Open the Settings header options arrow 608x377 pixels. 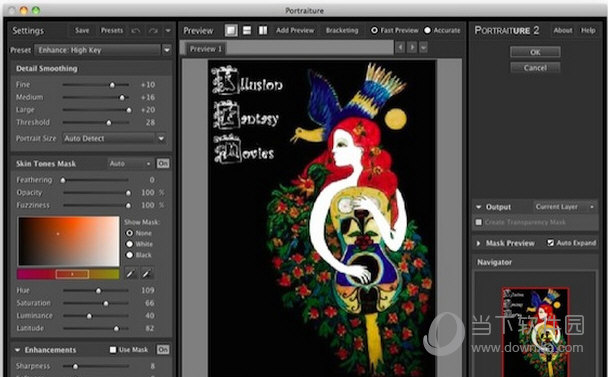pyautogui.click(x=168, y=31)
